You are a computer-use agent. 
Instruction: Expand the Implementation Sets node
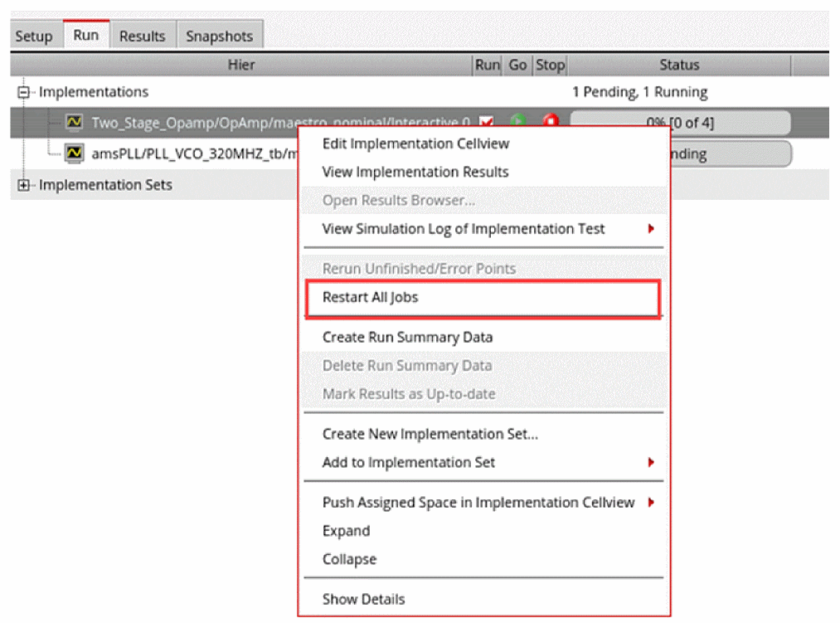click(23, 185)
